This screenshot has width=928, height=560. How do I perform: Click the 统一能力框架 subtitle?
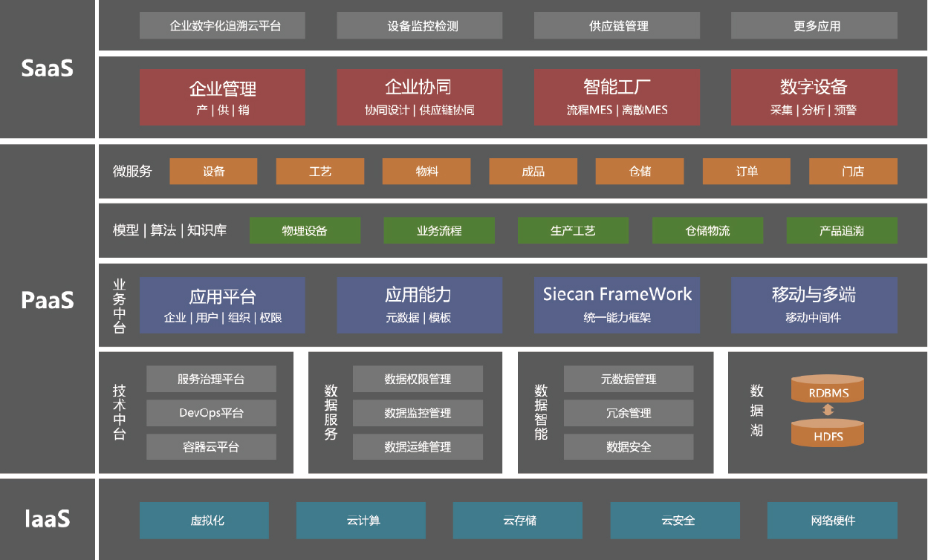(617, 318)
